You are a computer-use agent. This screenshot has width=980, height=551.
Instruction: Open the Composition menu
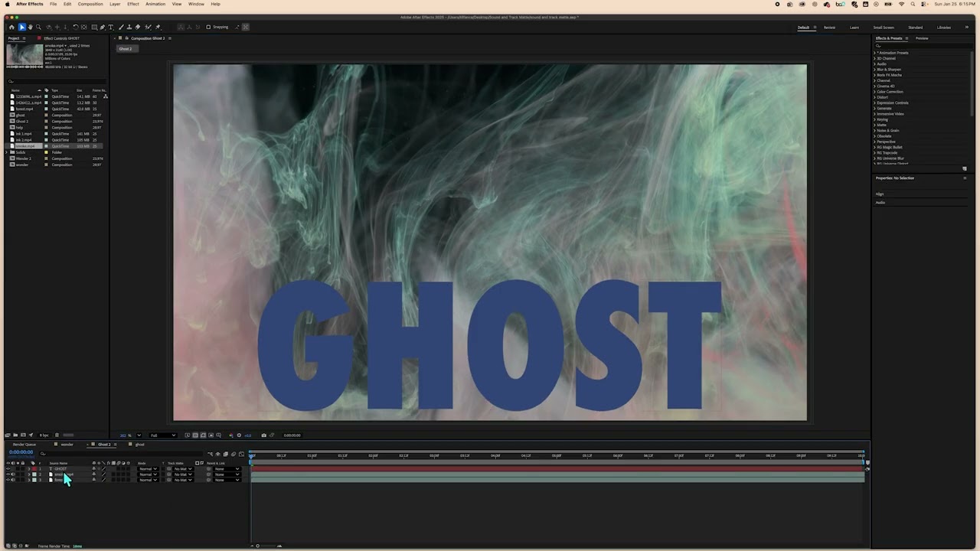pyautogui.click(x=90, y=4)
